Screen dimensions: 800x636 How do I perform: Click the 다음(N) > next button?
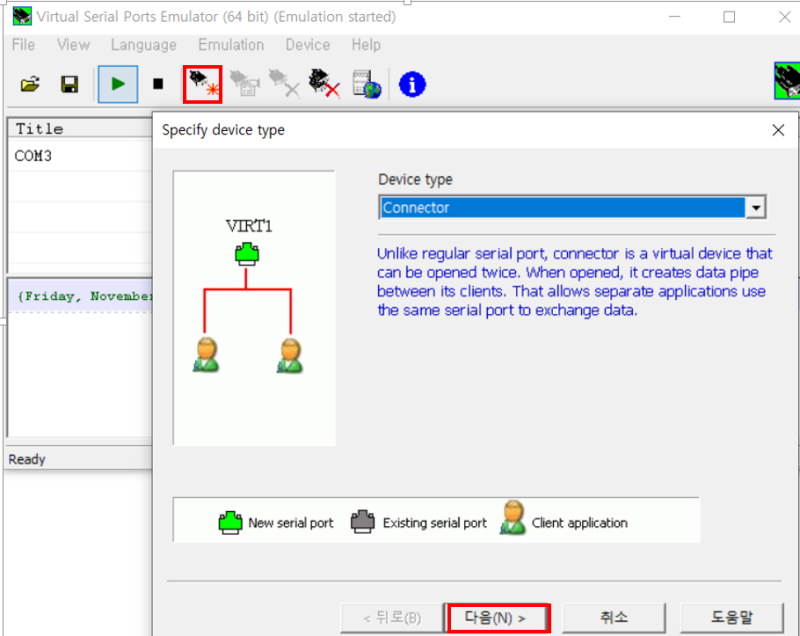(498, 618)
